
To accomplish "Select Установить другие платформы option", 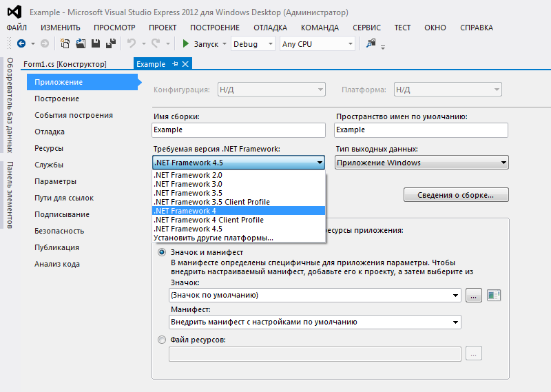I will (238, 238).
